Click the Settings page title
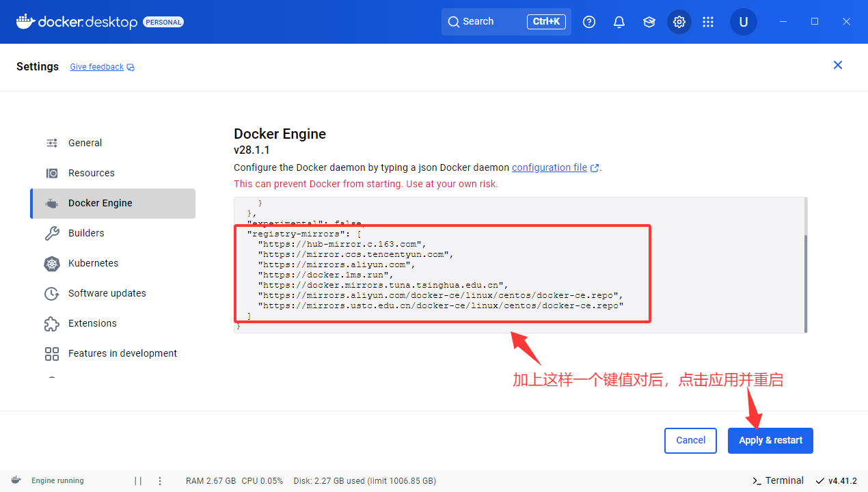This screenshot has width=868, height=492. [38, 66]
